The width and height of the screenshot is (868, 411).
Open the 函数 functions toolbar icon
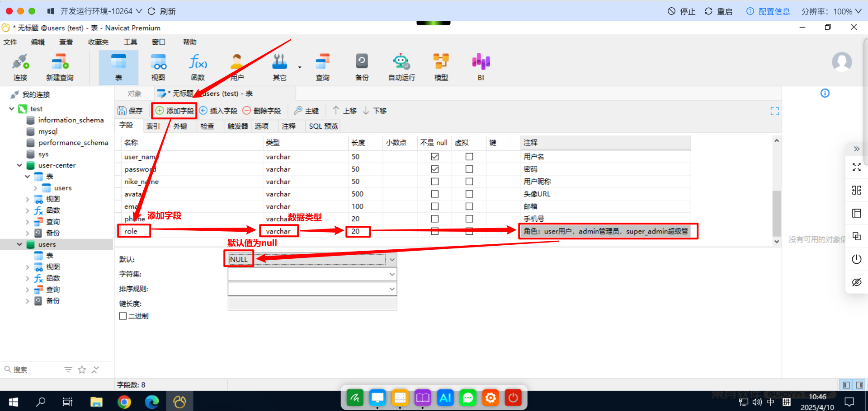198,67
